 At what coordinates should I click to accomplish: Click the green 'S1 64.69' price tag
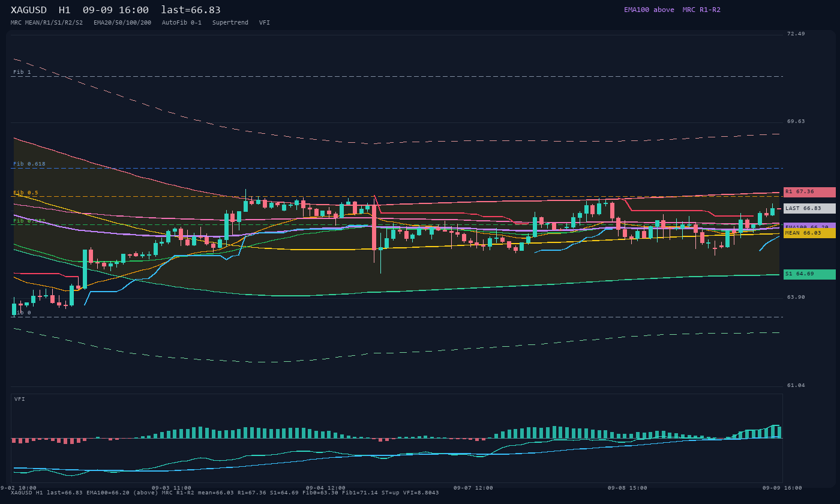click(x=809, y=274)
